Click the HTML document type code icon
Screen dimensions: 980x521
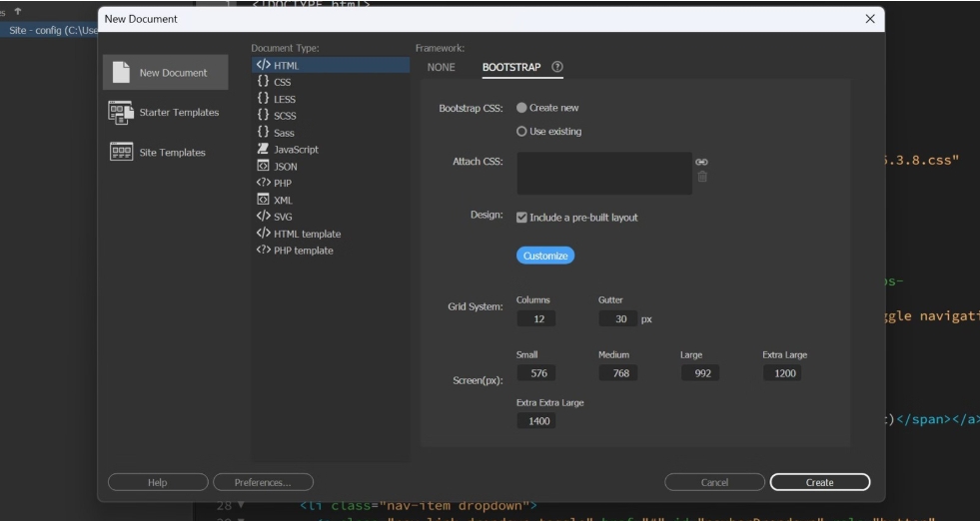(263, 65)
